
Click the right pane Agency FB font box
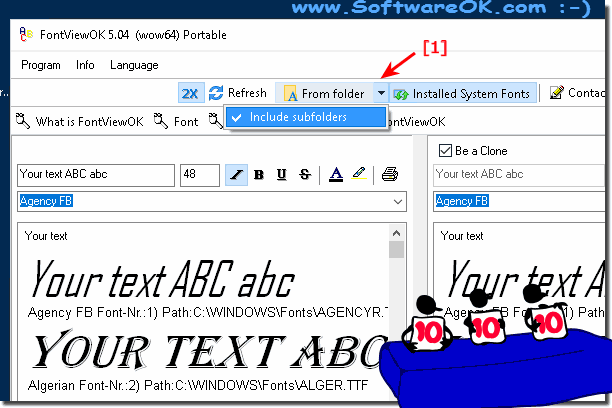point(520,201)
